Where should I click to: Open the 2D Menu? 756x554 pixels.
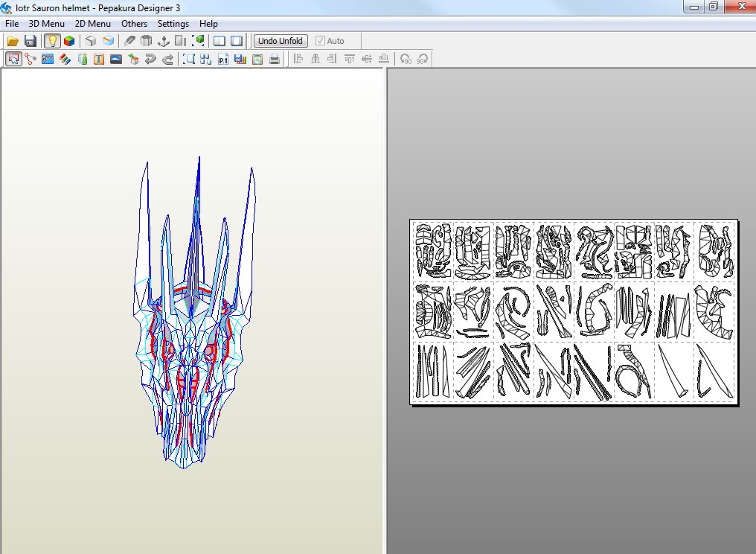tap(92, 24)
